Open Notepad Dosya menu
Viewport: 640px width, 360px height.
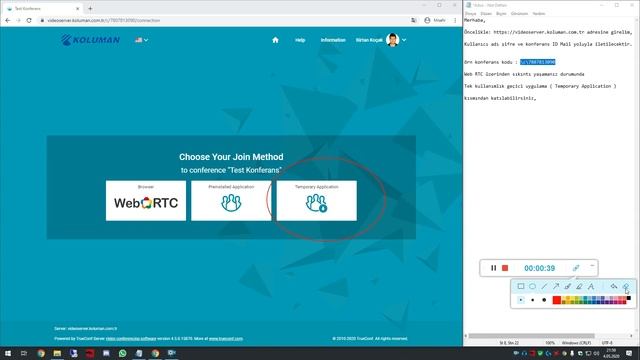(x=471, y=13)
